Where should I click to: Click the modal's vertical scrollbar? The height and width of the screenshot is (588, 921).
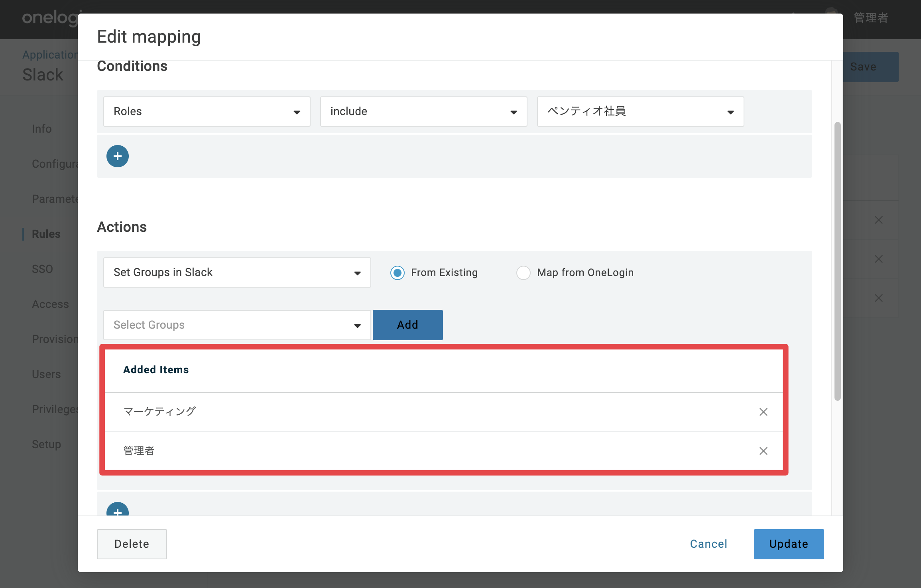pyautogui.click(x=837, y=261)
